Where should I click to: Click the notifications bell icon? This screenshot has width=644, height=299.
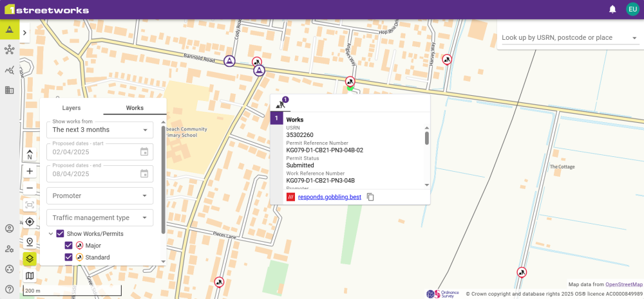(x=613, y=9)
